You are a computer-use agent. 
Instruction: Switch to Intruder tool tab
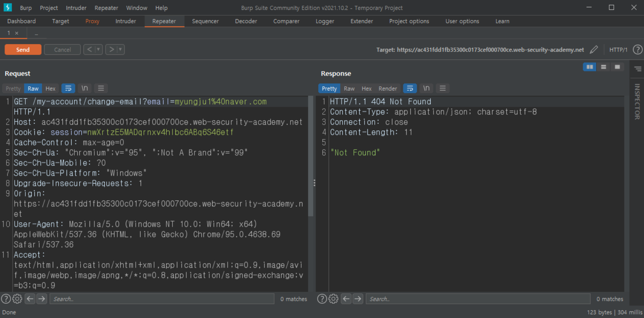click(x=126, y=21)
